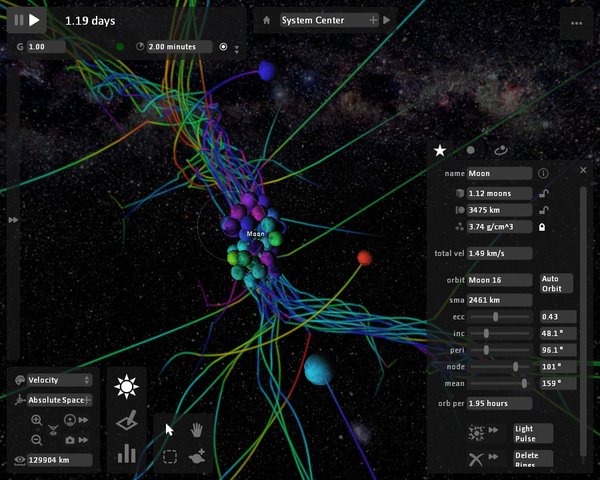Viewport: 600px width, 480px height.
Task: Close the Moon properties panel
Action: click(x=583, y=170)
